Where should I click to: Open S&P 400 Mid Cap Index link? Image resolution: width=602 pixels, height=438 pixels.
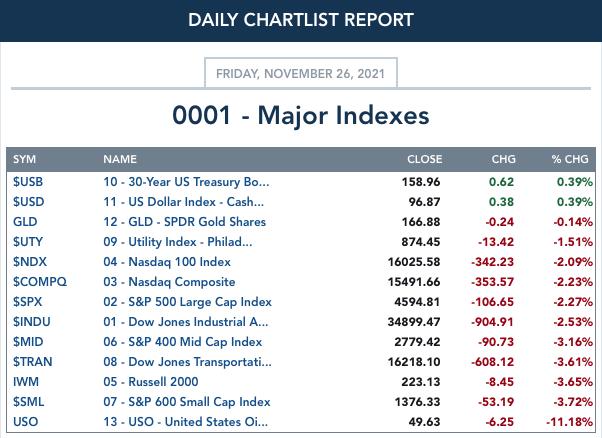point(183,342)
